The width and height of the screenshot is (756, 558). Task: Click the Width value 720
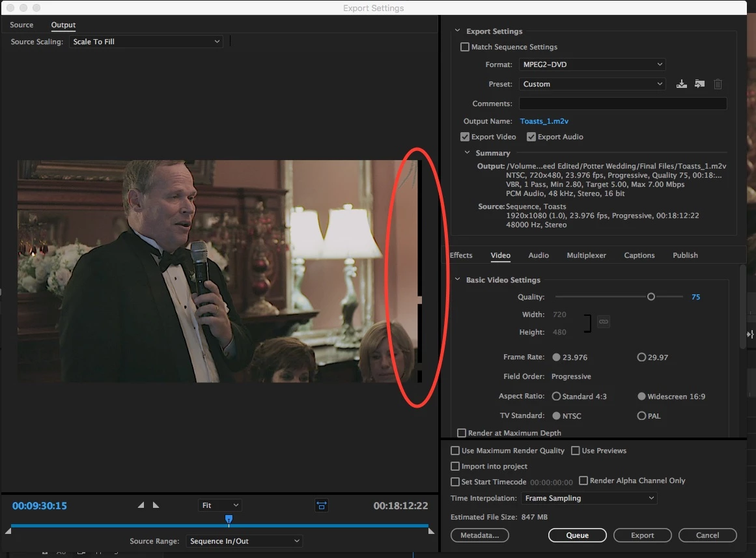(x=560, y=314)
